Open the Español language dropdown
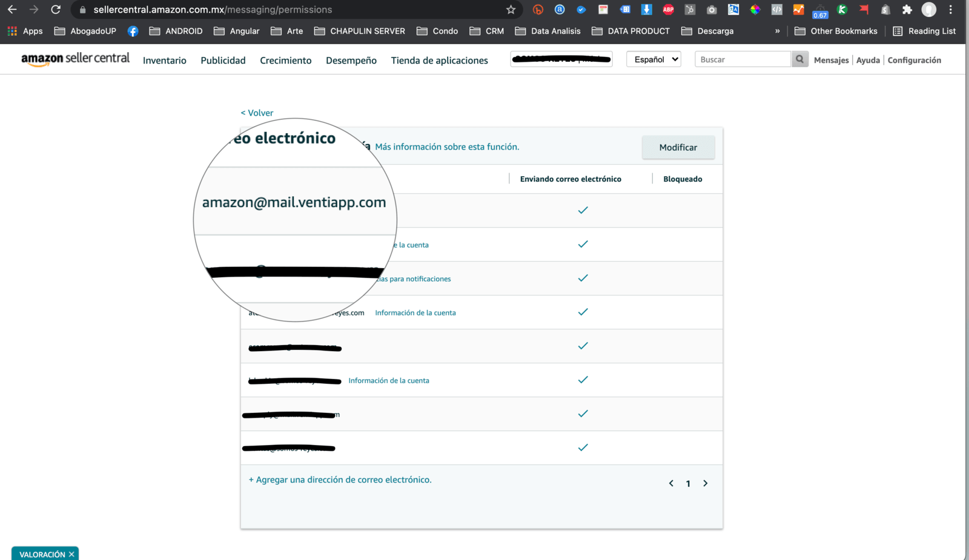 (x=653, y=59)
